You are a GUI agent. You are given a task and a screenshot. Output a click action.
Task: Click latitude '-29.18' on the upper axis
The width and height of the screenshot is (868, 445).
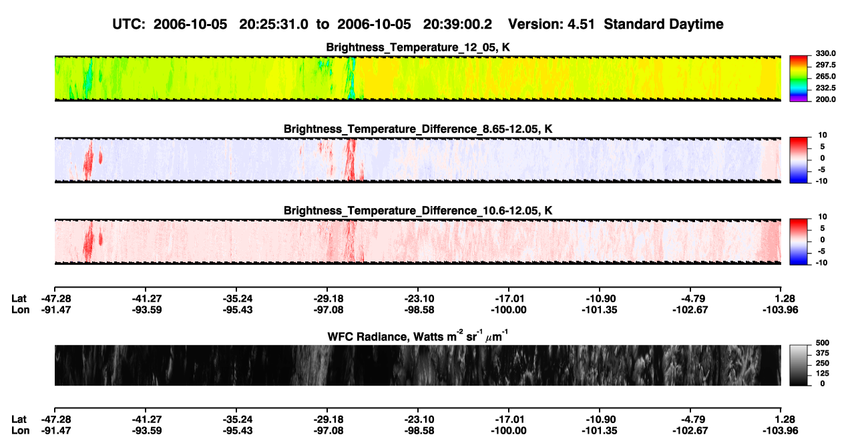pyautogui.click(x=327, y=299)
